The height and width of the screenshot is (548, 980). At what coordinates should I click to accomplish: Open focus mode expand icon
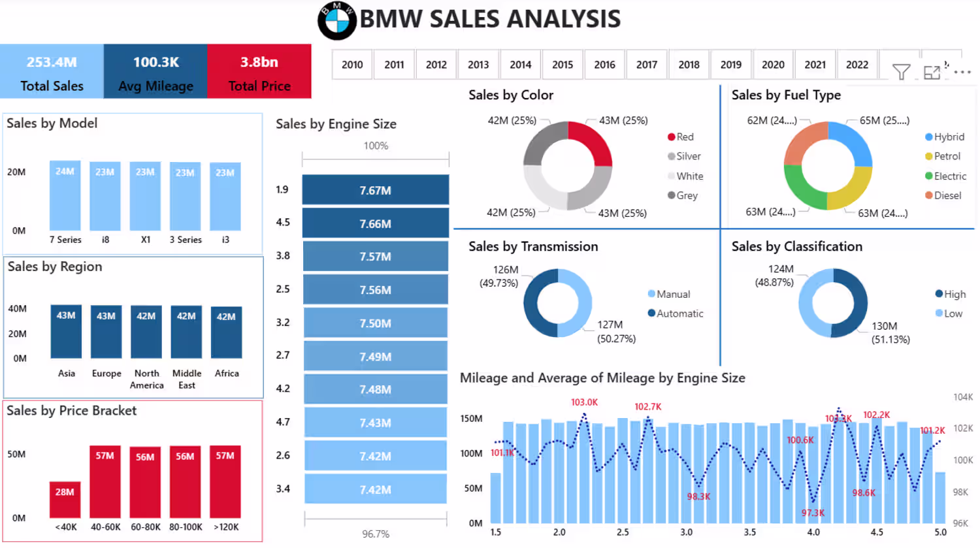pyautogui.click(x=932, y=73)
